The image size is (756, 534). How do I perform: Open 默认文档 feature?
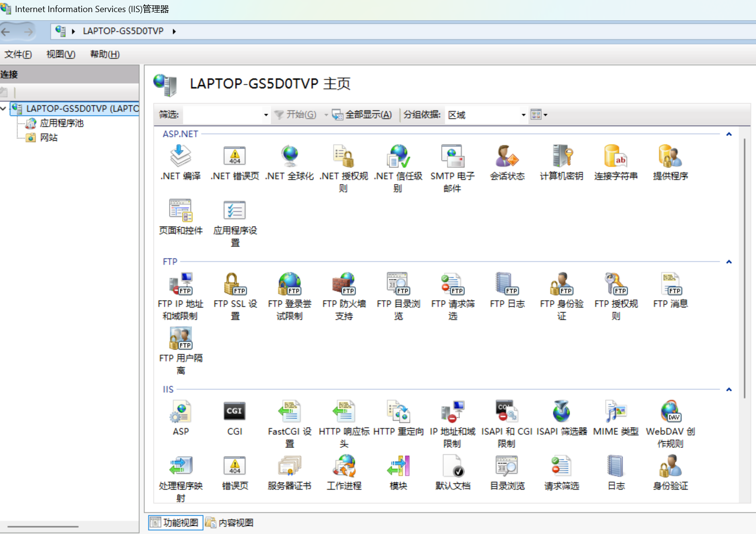coord(453,473)
